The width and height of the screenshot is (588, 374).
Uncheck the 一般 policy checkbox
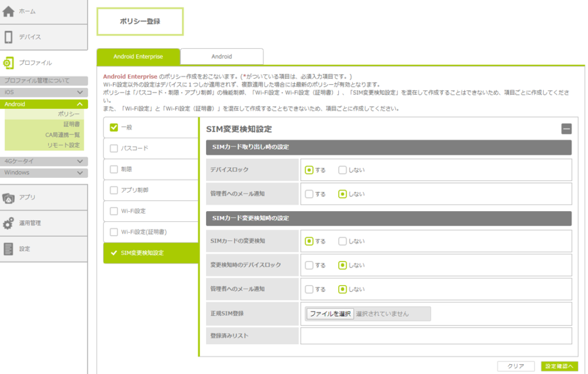point(114,127)
